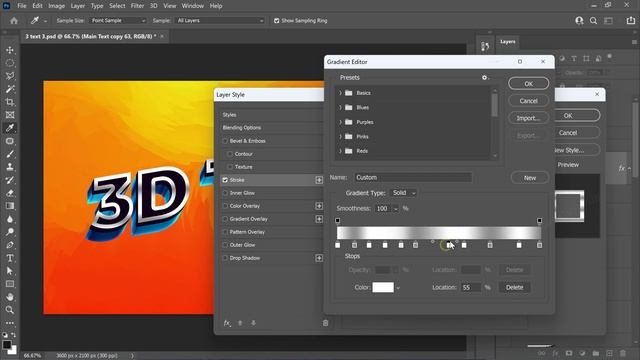This screenshot has height=360, width=640.
Task: Enable Gradient Overlay checkbox
Action: [225, 219]
